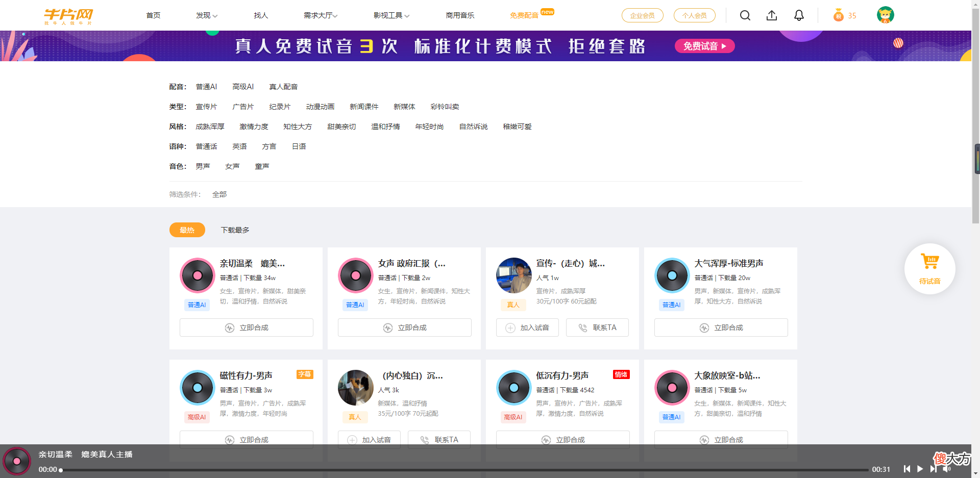Click the 字幕 badge on 磁性有力-男声

click(x=305, y=374)
